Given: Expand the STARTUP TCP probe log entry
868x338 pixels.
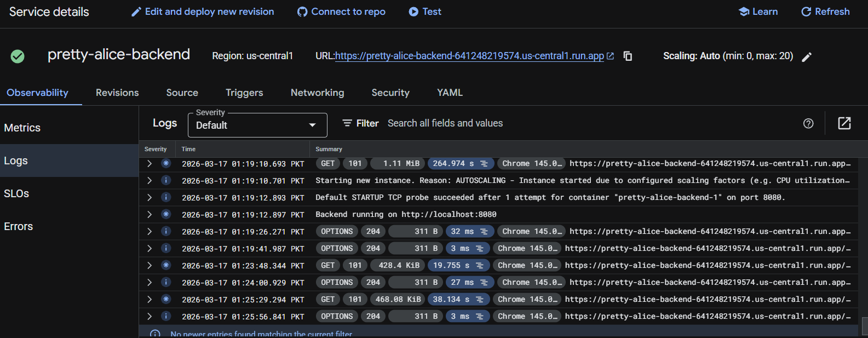Looking at the screenshot, I should pos(149,197).
